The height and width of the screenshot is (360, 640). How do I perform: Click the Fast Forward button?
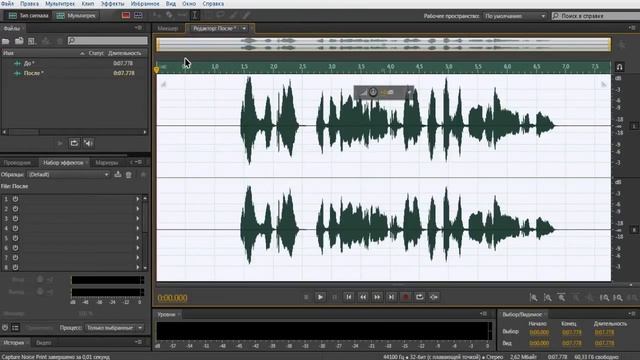click(377, 297)
